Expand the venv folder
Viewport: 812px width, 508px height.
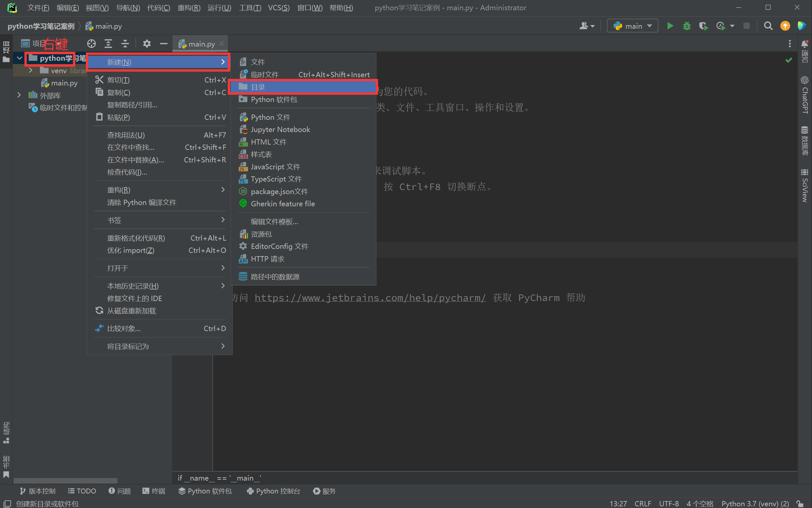point(31,71)
